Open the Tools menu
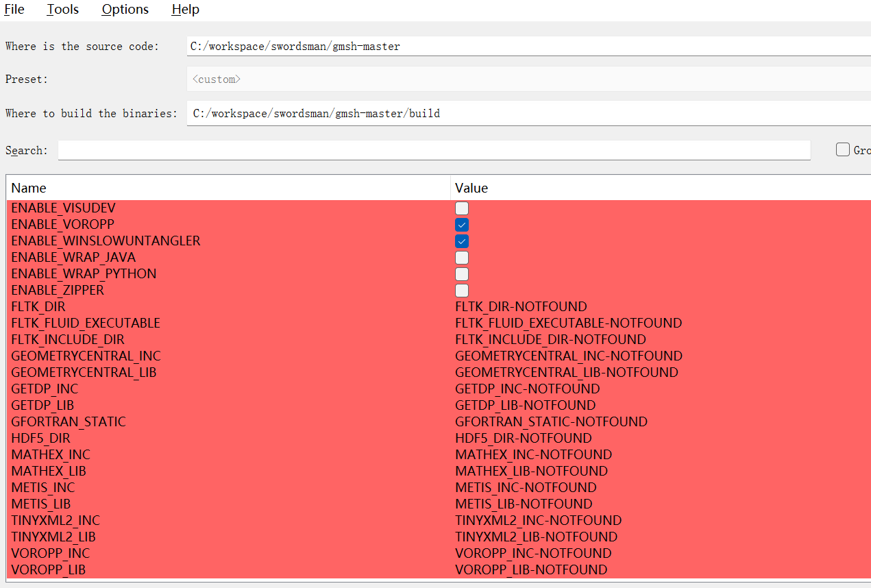871x588 pixels. coord(62,10)
